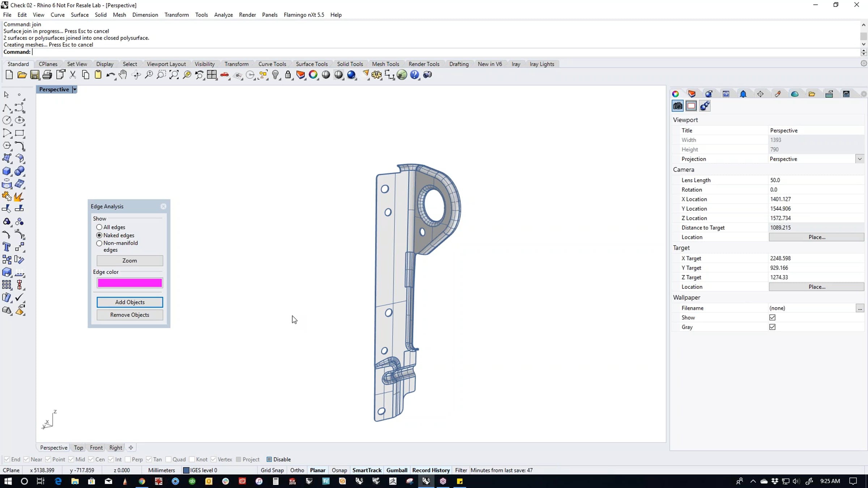Click the light bulb Hide icon
Viewport: 868px width, 488px height.
(x=276, y=75)
